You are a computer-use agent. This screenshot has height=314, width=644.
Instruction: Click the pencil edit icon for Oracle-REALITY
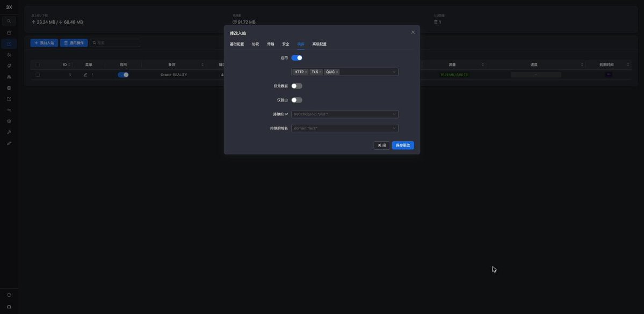click(85, 75)
